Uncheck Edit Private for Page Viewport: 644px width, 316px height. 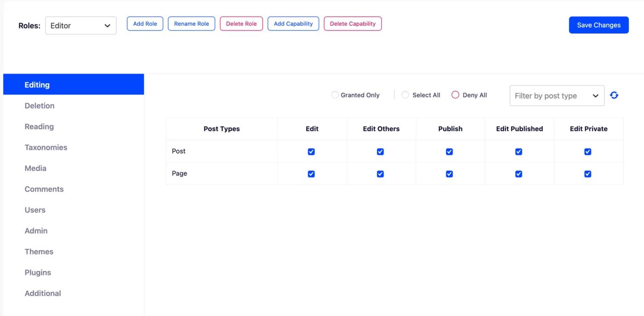(587, 174)
